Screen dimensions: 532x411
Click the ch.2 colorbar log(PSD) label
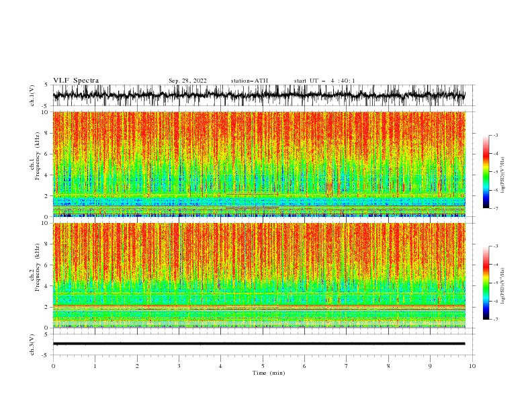coord(502,286)
